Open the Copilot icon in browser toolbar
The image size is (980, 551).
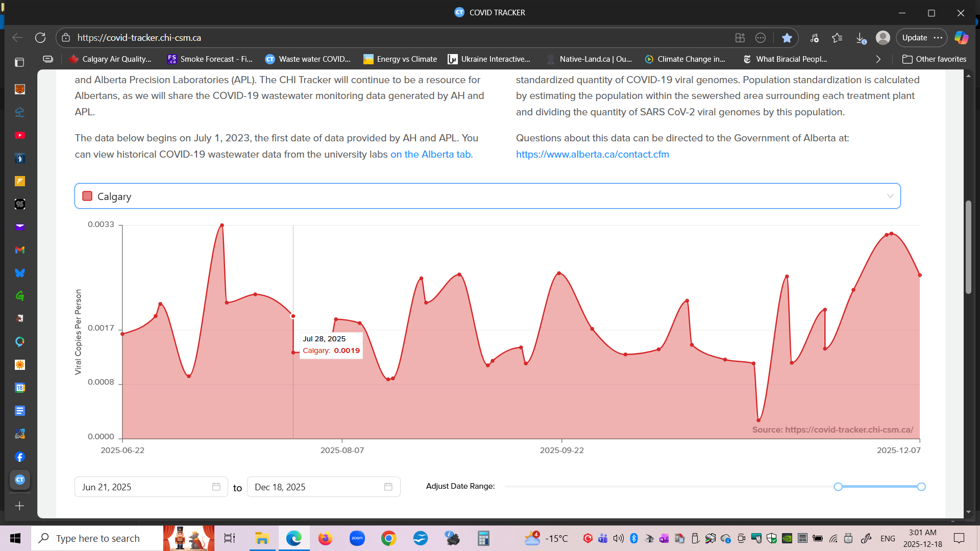pyautogui.click(x=961, y=38)
